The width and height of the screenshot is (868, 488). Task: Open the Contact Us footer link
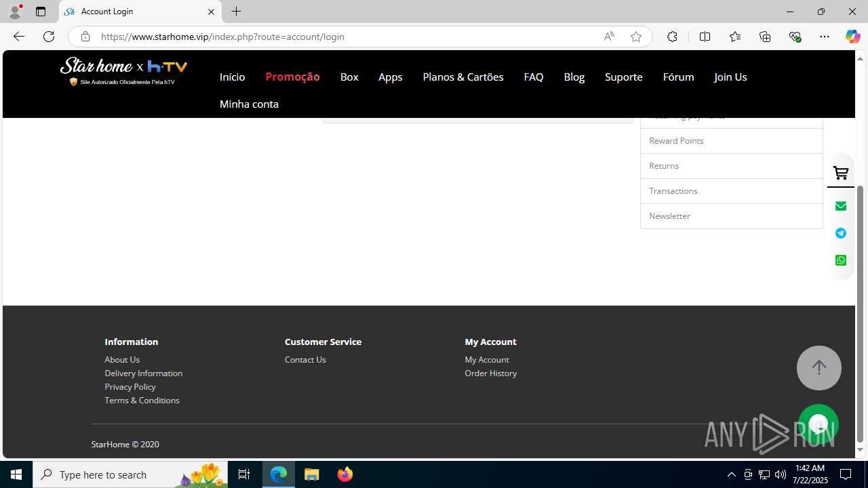305,360
